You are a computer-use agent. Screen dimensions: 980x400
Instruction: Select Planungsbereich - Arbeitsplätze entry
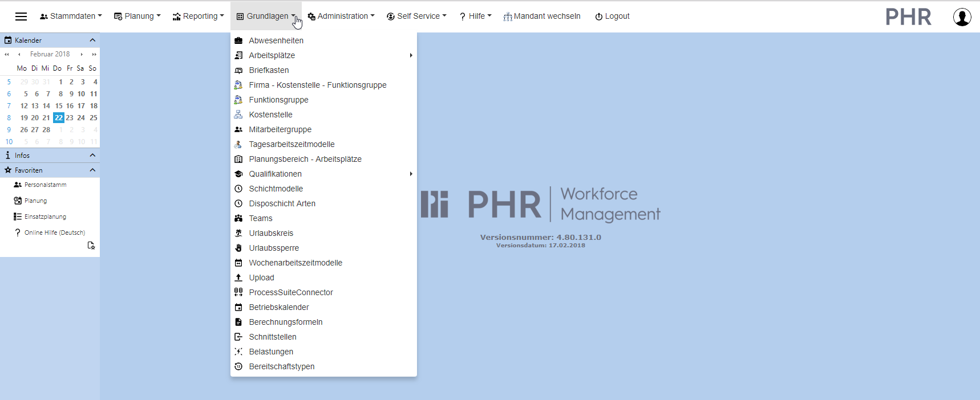click(323, 159)
